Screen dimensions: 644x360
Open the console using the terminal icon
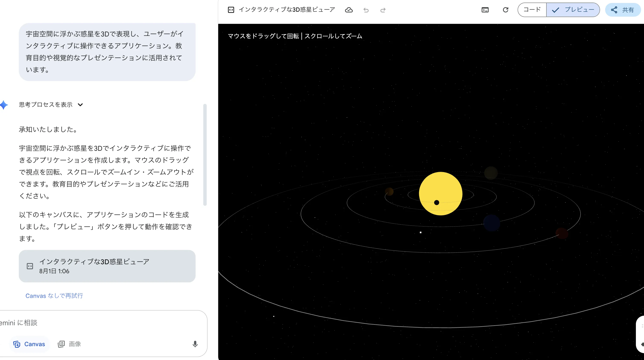pyautogui.click(x=485, y=9)
